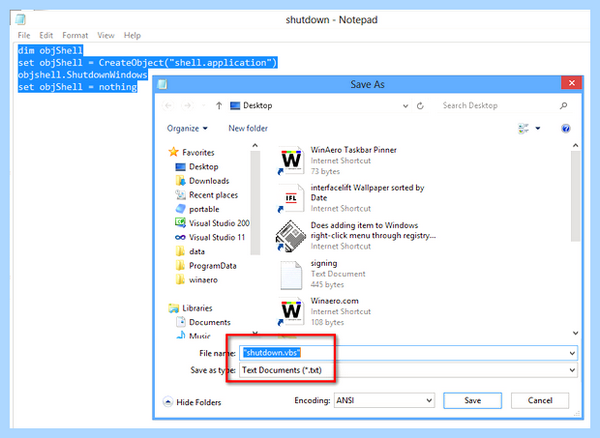Open Visual Studio 200 sidebar shortcut
Image resolution: width=600 pixels, height=438 pixels.
(x=212, y=223)
